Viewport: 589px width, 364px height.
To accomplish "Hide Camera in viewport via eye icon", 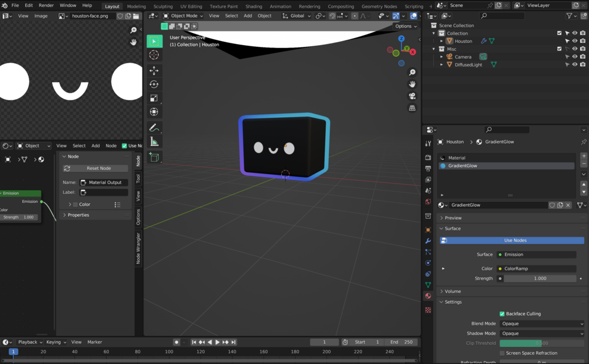I will 575,57.
